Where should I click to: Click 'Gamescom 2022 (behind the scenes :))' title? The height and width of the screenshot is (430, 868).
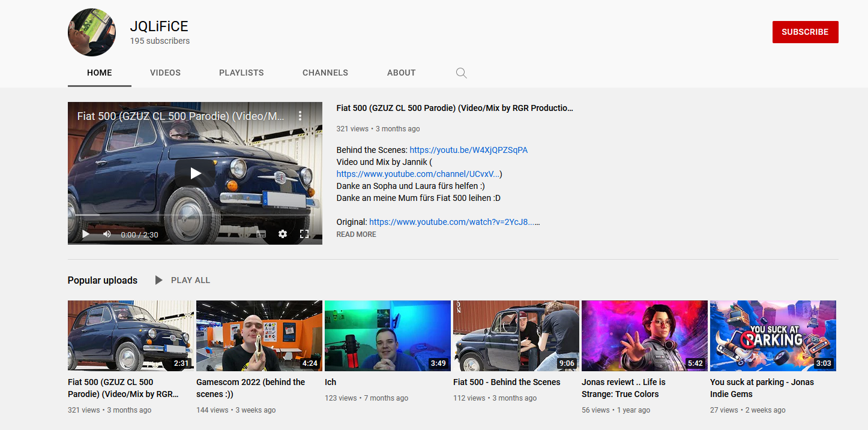[x=251, y=388]
